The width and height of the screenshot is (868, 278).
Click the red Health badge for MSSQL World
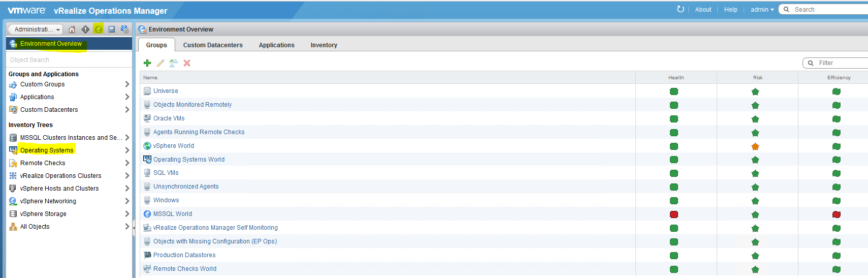[674, 214]
